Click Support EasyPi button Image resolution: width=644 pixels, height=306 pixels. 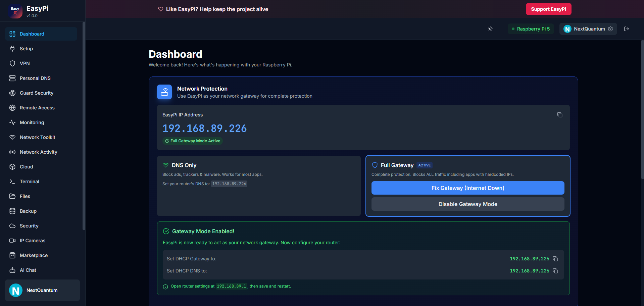point(548,9)
